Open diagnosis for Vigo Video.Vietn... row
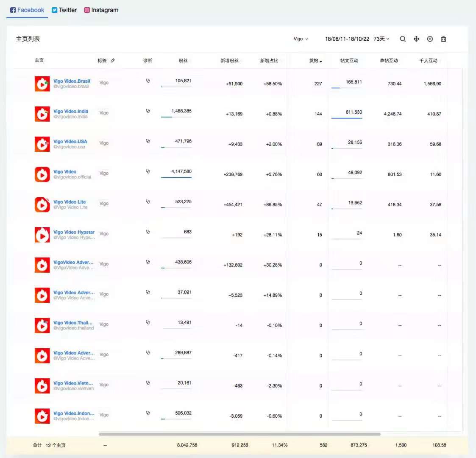The height and width of the screenshot is (458, 476). [148, 383]
